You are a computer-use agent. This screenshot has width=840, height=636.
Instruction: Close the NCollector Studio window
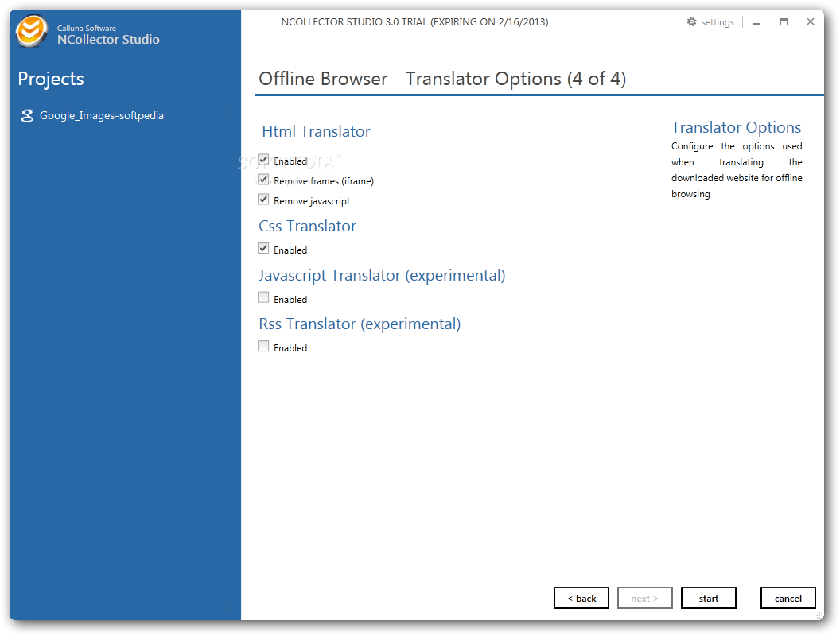[x=811, y=21]
